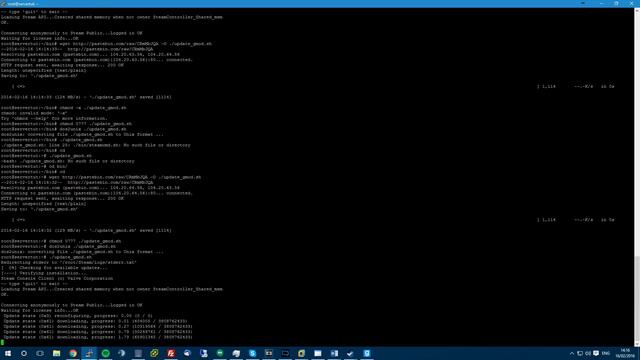The height and width of the screenshot is (360, 640).
Task: Open the Windows Start menu
Action: (8, 353)
